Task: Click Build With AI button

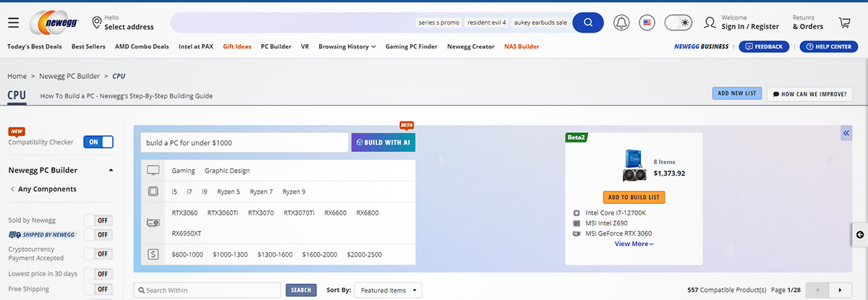Action: pos(383,142)
